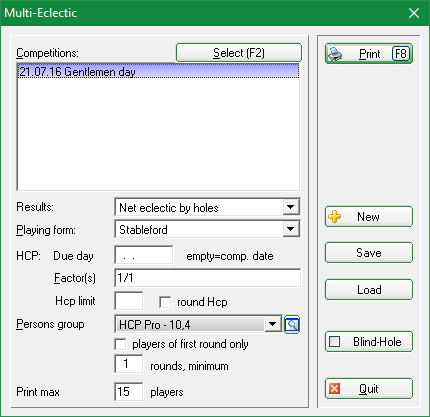Click the Select (F2) button
The image size is (430, 417).
[x=239, y=53]
